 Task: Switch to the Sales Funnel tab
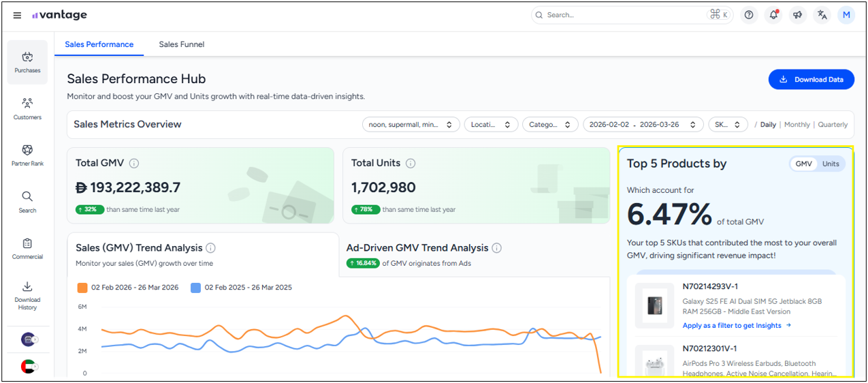[181, 44]
